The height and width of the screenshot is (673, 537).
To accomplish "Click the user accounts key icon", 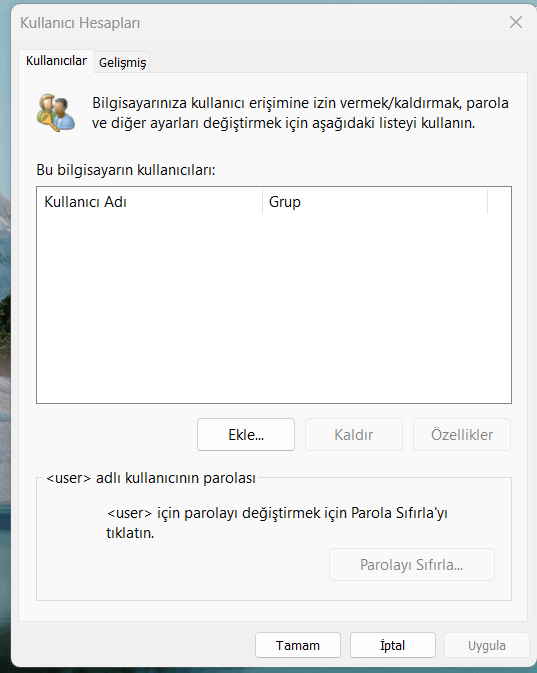I will tap(56, 112).
